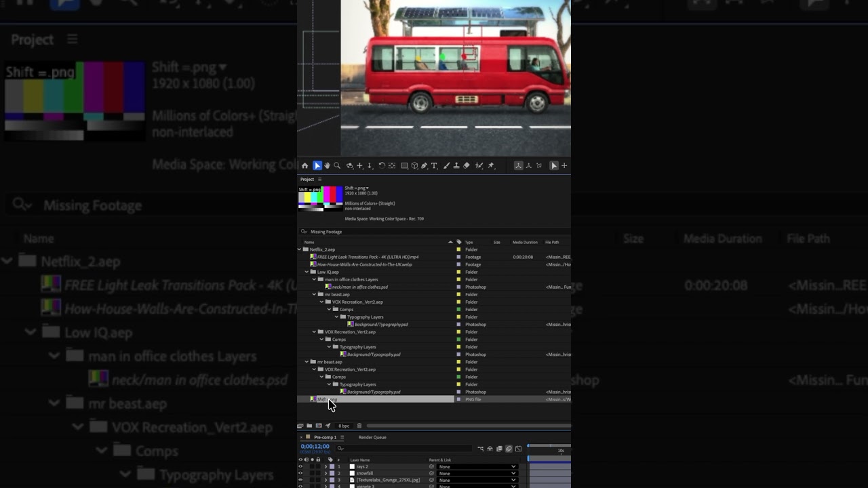Click the new composition icon in Project panel
Image resolution: width=868 pixels, height=488 pixels.
pyautogui.click(x=319, y=426)
